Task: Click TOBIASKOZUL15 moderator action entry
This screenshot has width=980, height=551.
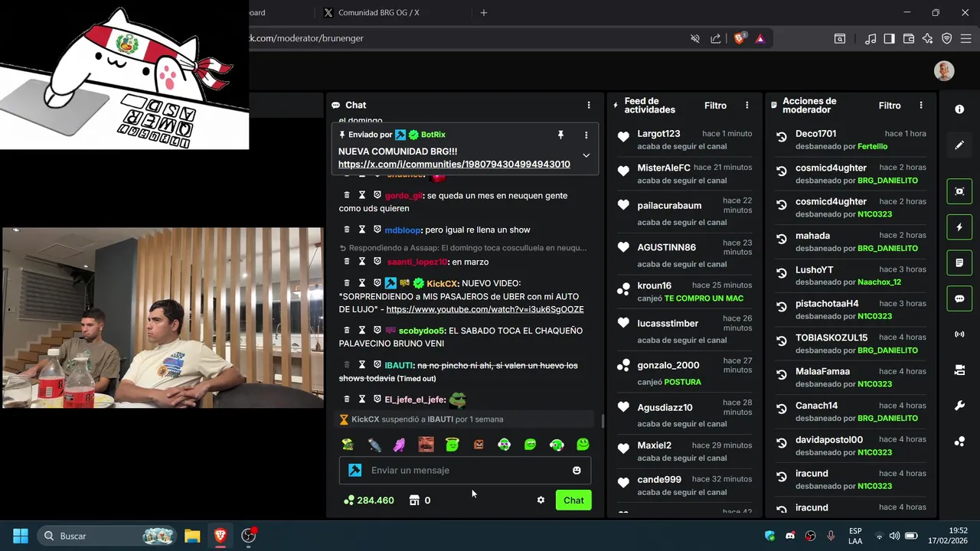Action: [852, 344]
